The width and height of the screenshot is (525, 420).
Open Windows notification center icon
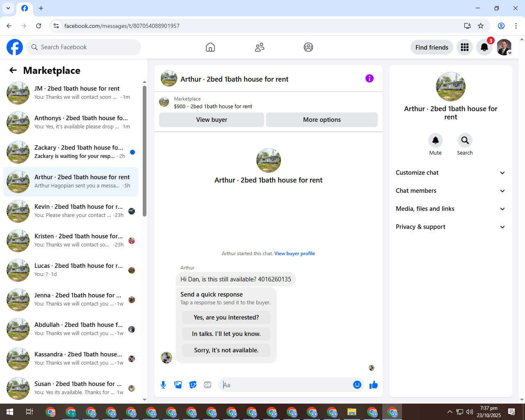pyautogui.click(x=511, y=412)
